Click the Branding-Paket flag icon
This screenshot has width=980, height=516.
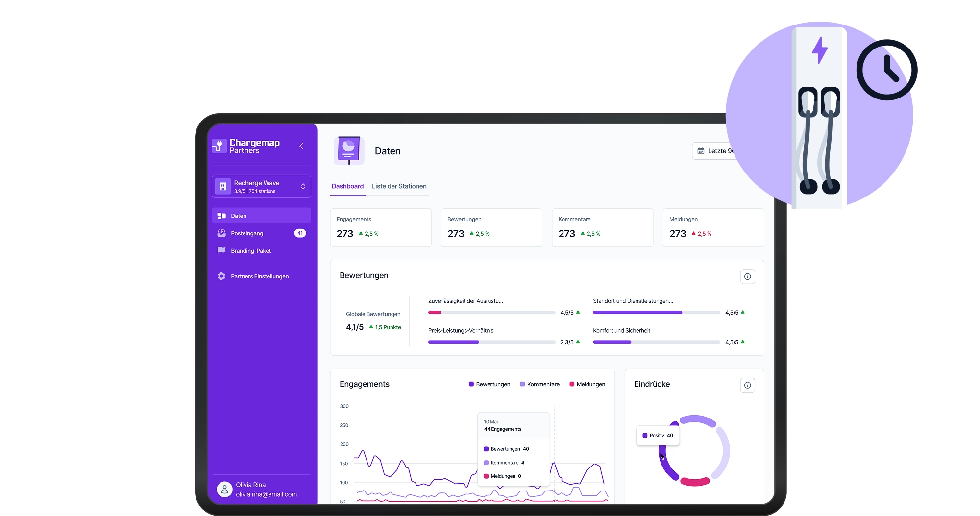click(221, 250)
